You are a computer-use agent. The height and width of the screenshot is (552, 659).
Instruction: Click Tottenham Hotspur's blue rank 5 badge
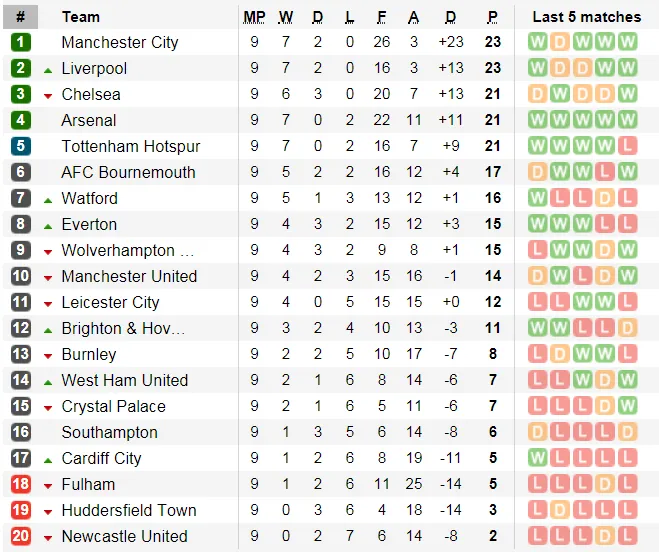point(21,146)
